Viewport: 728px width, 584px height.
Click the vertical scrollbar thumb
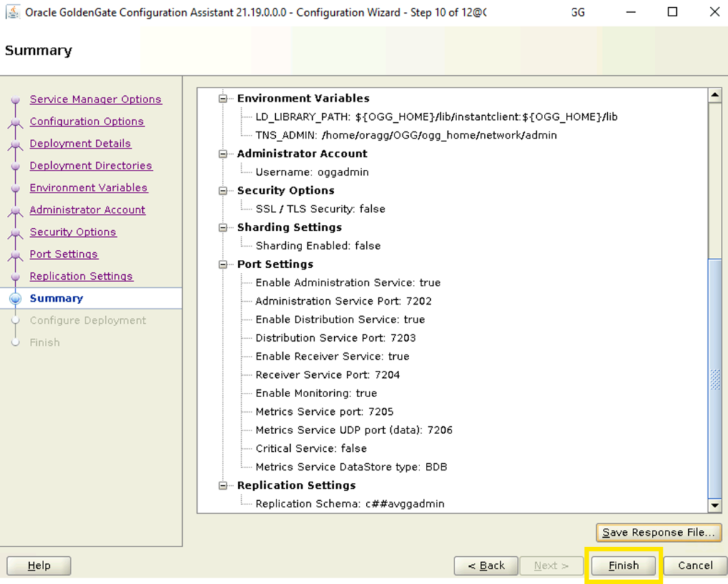pos(714,378)
